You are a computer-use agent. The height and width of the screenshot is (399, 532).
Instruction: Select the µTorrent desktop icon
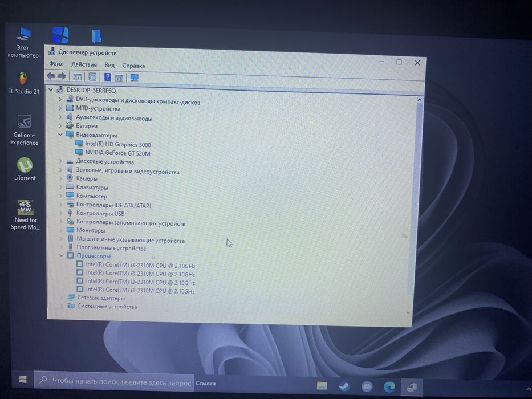[x=25, y=169]
